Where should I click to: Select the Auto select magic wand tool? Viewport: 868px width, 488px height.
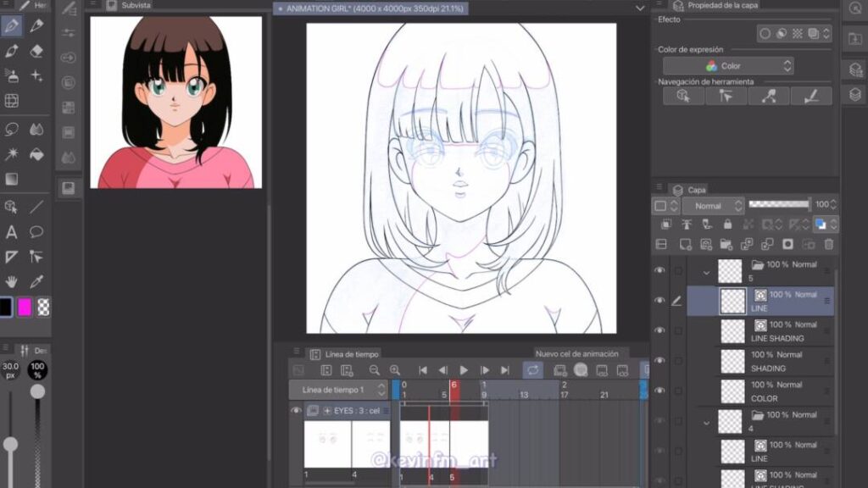12,154
